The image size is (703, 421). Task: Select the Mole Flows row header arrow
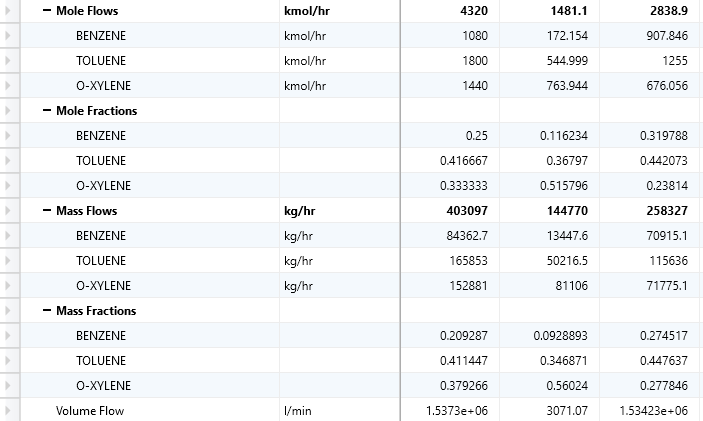pyautogui.click(x=8, y=10)
